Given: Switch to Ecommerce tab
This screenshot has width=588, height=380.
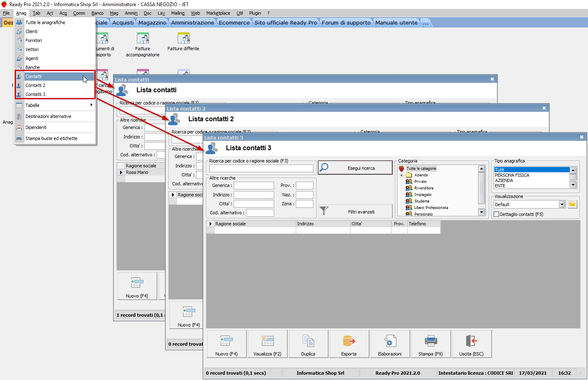Looking at the screenshot, I should click(234, 22).
